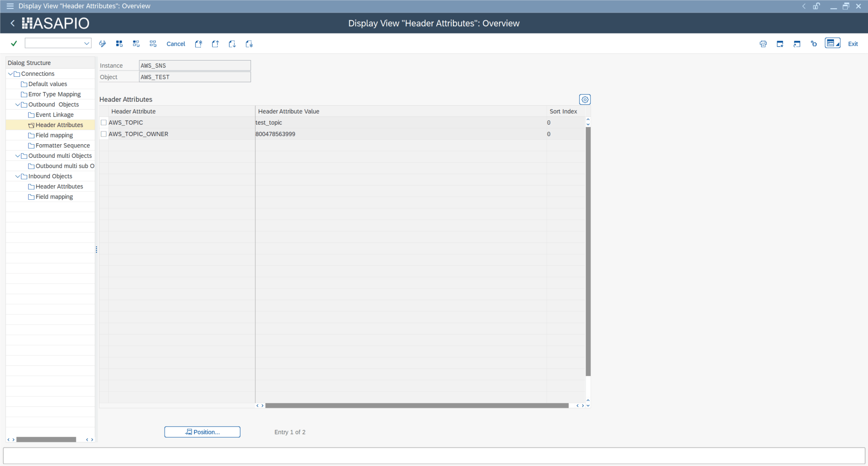This screenshot has height=466, width=868.
Task: Click the back arrow beside ASAPIO logo
Action: pos(13,23)
